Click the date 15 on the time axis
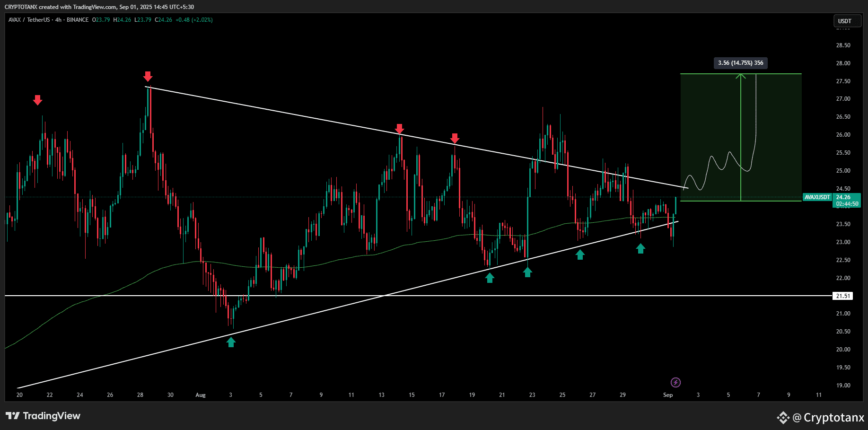Viewport: 868px width, 430px height. tap(412, 395)
